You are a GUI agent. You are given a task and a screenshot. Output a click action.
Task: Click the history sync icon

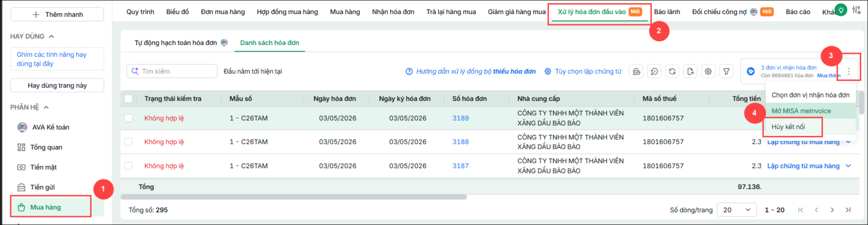(654, 71)
